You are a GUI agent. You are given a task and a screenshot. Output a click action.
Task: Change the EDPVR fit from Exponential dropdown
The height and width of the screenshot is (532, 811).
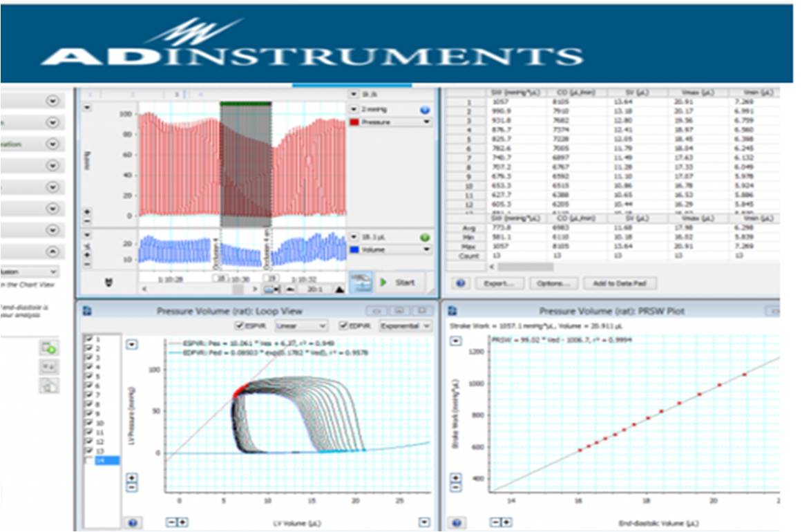pyautogui.click(x=402, y=324)
